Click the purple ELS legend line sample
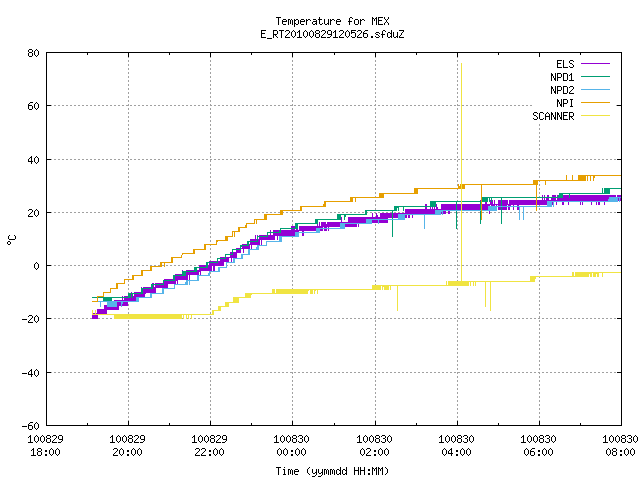The width and height of the screenshot is (640, 480). point(596,64)
